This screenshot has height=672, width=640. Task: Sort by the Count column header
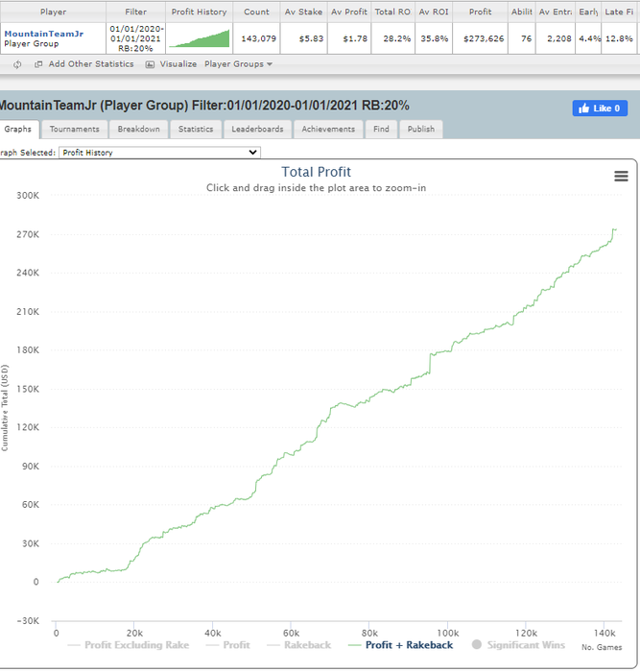click(x=256, y=12)
